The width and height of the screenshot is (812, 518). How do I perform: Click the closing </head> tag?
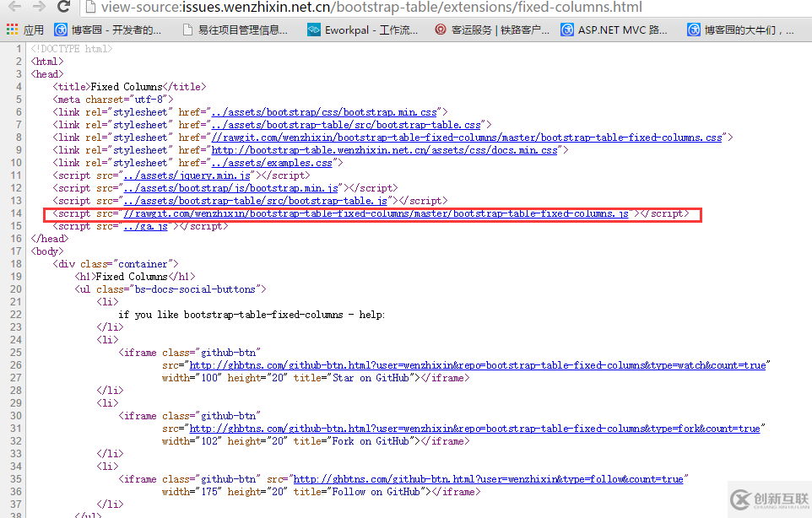[50, 239]
